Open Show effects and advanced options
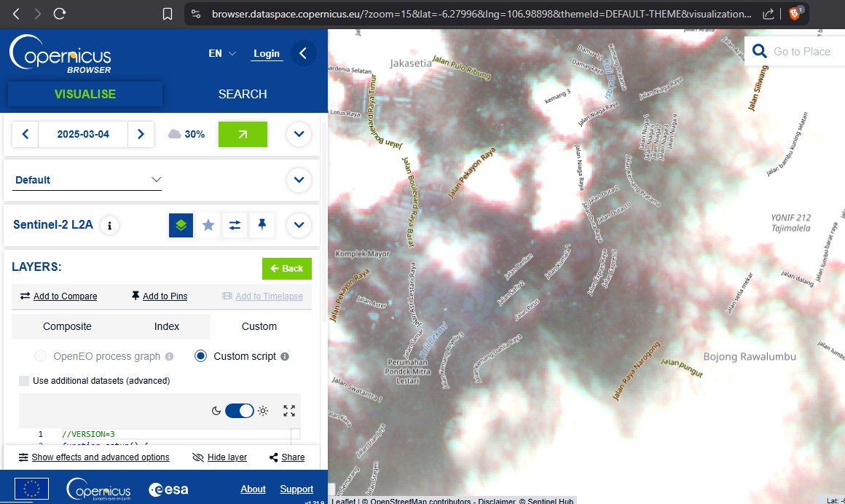Screen dimensions: 845x504 (94, 457)
